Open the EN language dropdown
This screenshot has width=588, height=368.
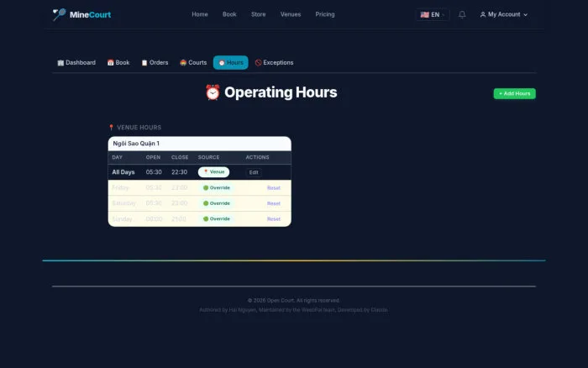tap(433, 14)
